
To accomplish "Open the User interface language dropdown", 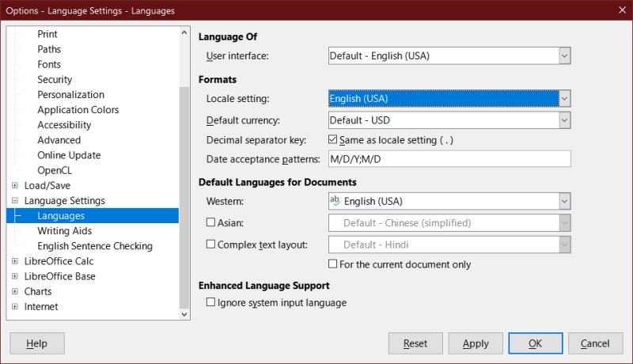I will click(564, 55).
